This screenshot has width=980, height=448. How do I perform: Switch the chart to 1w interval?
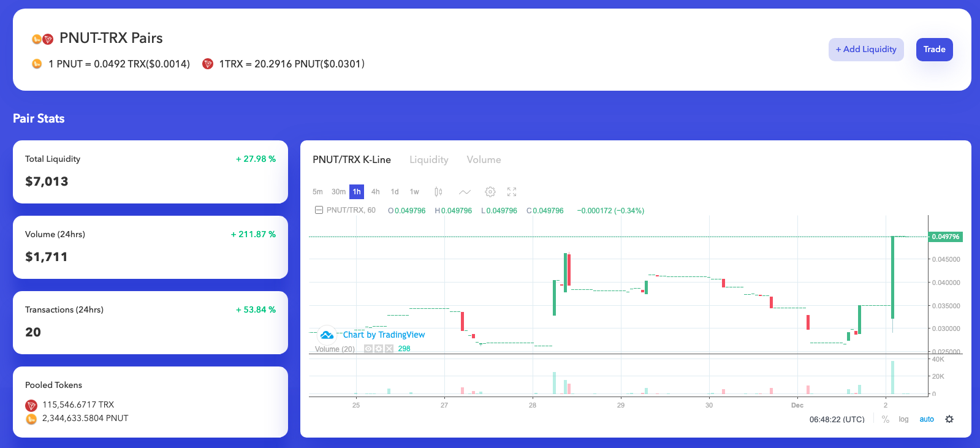pyautogui.click(x=414, y=192)
